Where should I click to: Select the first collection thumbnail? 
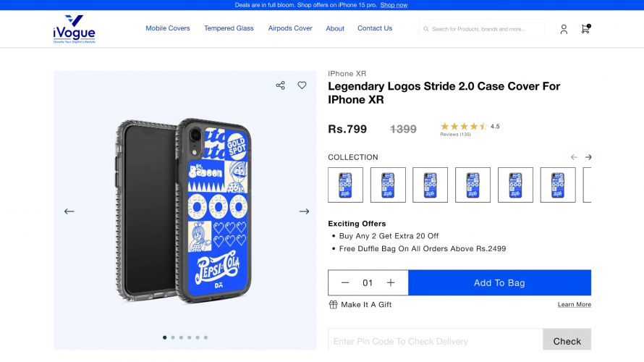345,185
